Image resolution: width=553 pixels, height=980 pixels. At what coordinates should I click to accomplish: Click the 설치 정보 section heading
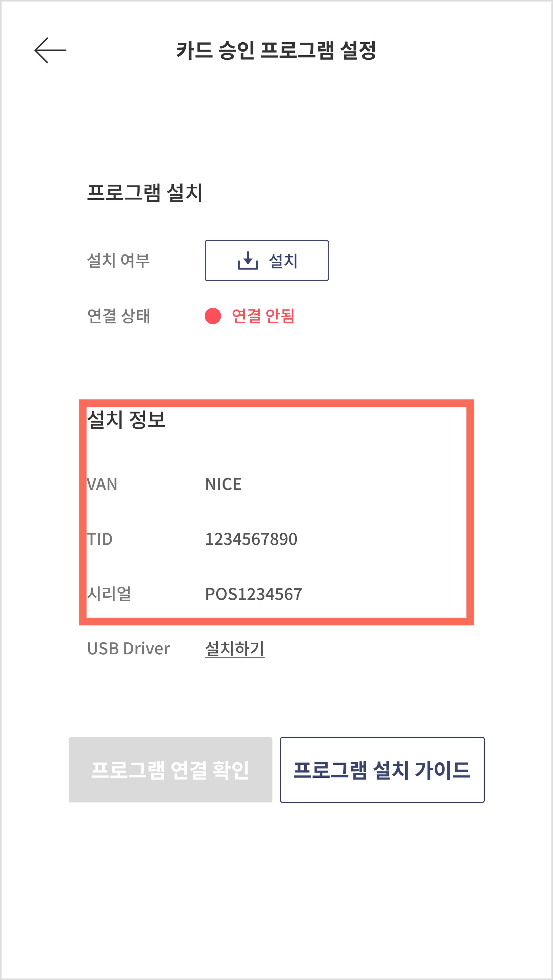point(126,420)
